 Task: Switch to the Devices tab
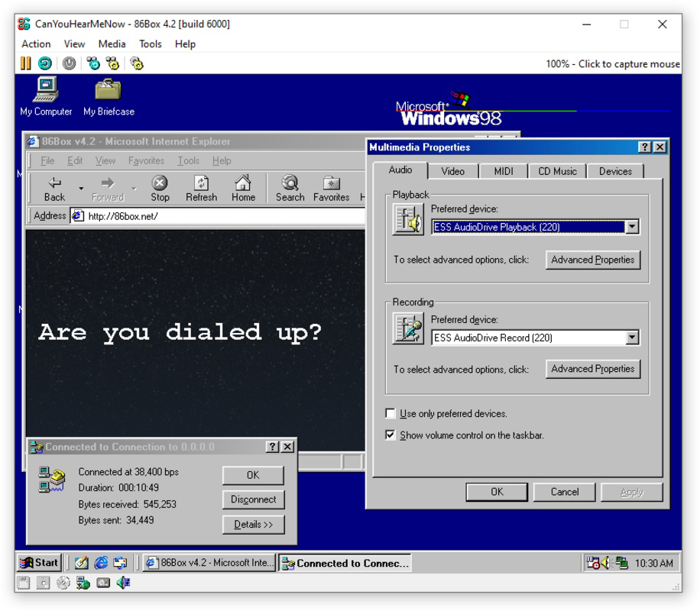615,171
